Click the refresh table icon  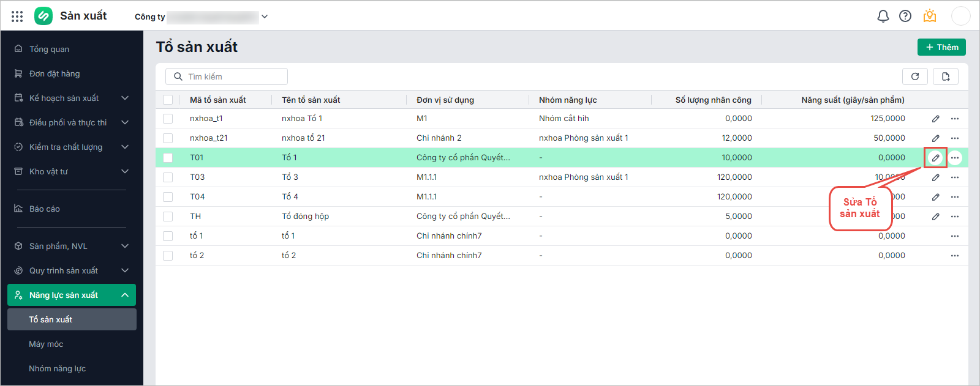point(914,76)
